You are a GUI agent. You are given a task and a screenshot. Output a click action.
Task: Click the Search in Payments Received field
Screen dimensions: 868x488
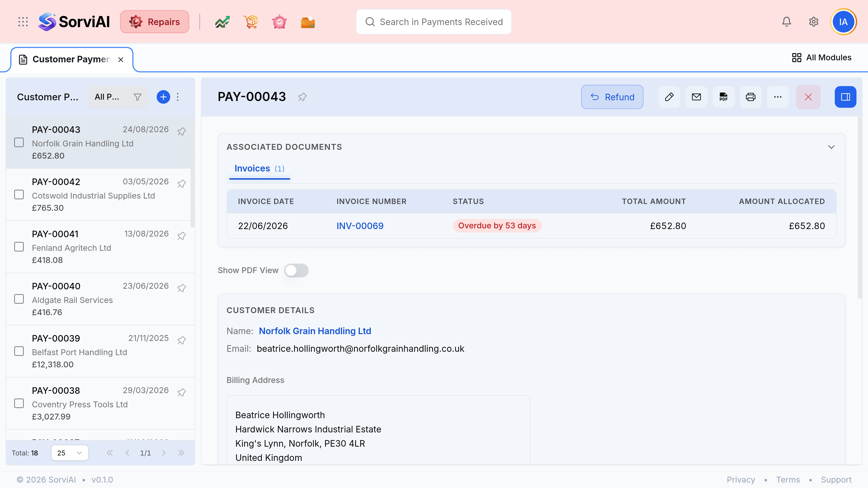pos(434,22)
